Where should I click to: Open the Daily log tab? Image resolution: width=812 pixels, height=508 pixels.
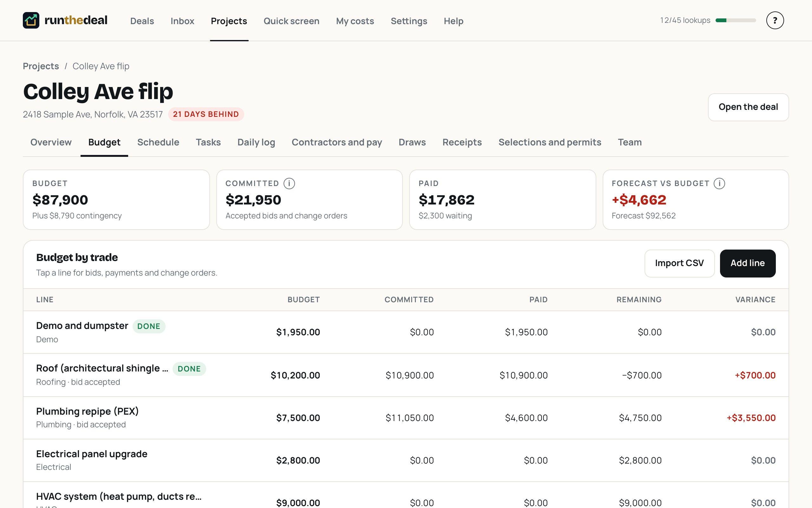tap(256, 143)
